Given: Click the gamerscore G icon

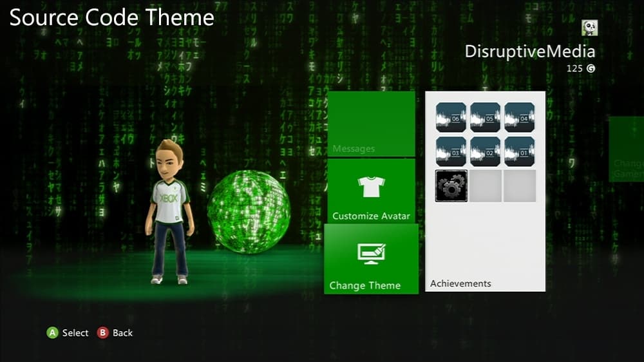Looking at the screenshot, I should [591, 69].
